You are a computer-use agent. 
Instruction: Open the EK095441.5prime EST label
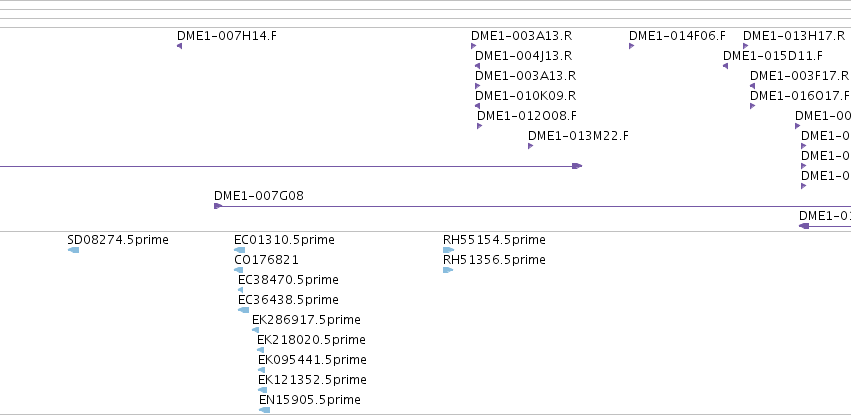[x=312, y=360]
